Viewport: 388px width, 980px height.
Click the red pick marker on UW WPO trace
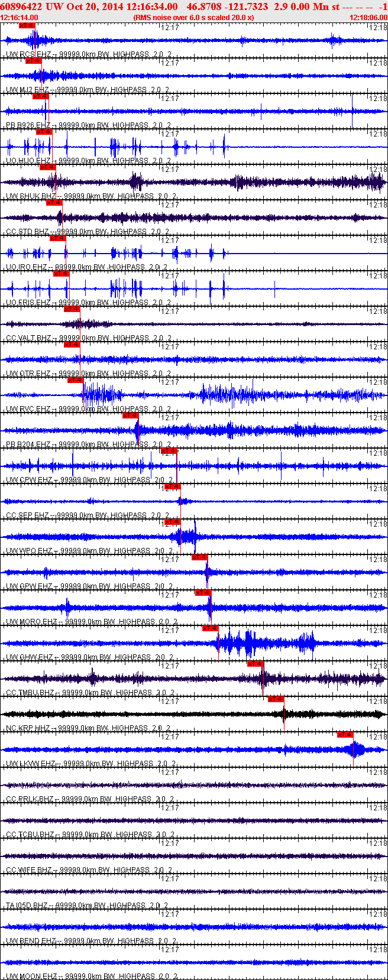point(172,522)
